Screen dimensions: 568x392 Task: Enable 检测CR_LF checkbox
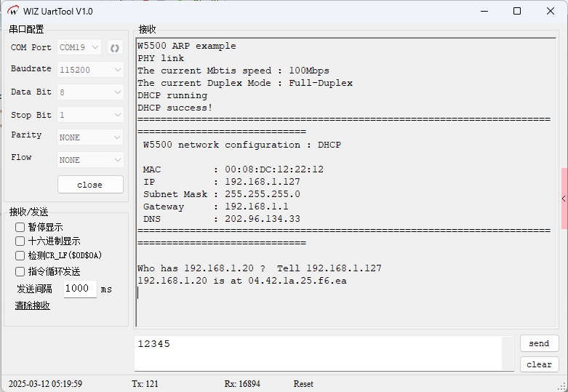(x=20, y=256)
